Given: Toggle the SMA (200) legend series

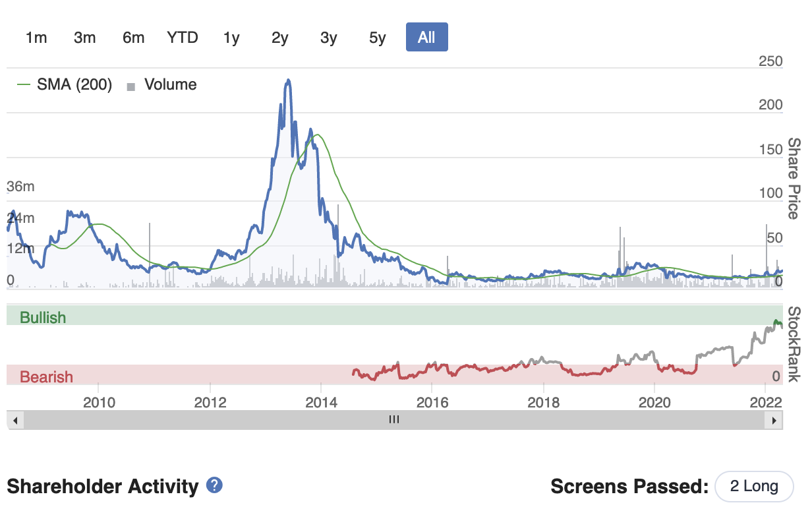Looking at the screenshot, I should pyautogui.click(x=65, y=84).
